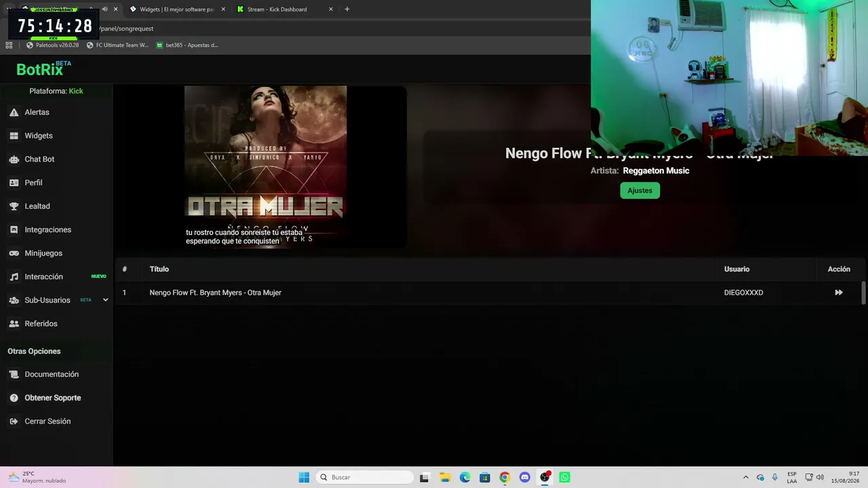Click the user name DIEGOXXXD
This screenshot has height=488, width=868.
743,293
